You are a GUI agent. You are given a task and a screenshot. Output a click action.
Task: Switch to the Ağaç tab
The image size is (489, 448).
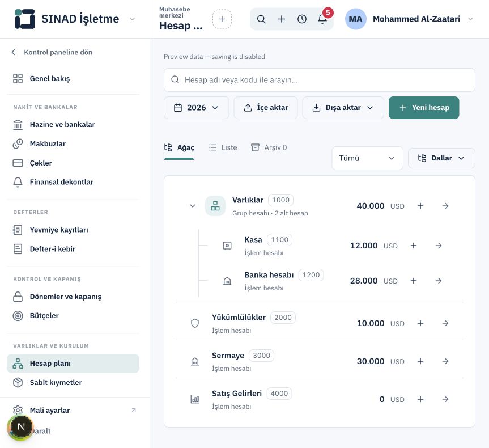[x=179, y=147]
